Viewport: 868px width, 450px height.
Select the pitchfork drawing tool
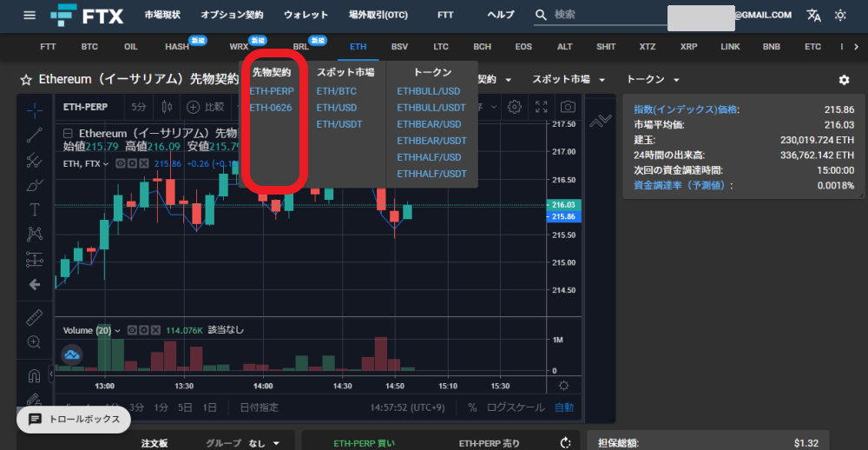[x=35, y=160]
